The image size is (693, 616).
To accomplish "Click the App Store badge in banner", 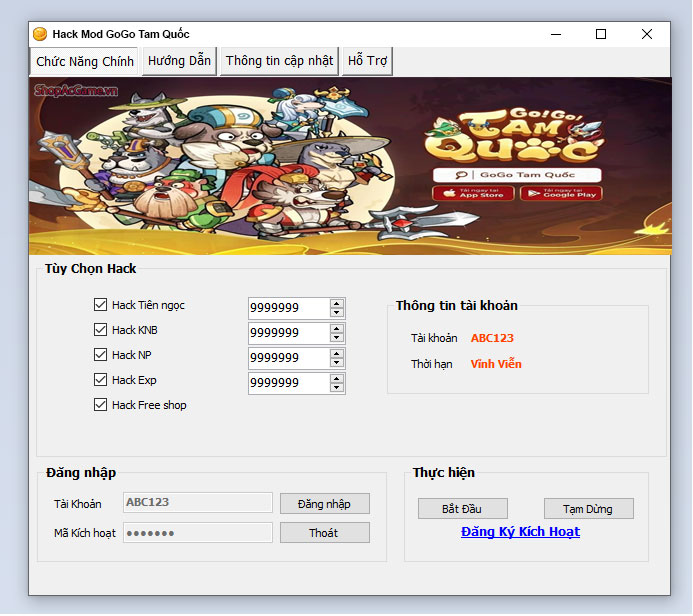I will [x=473, y=194].
